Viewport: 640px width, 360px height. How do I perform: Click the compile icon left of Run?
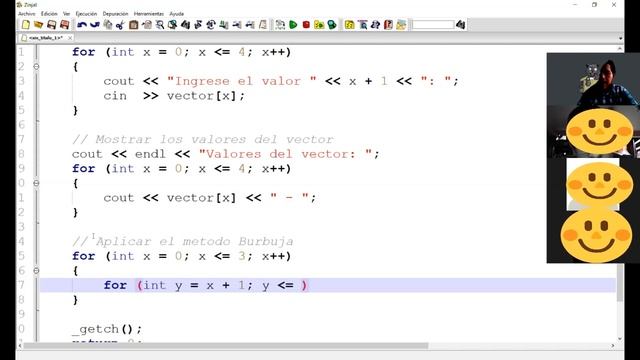[x=280, y=25]
